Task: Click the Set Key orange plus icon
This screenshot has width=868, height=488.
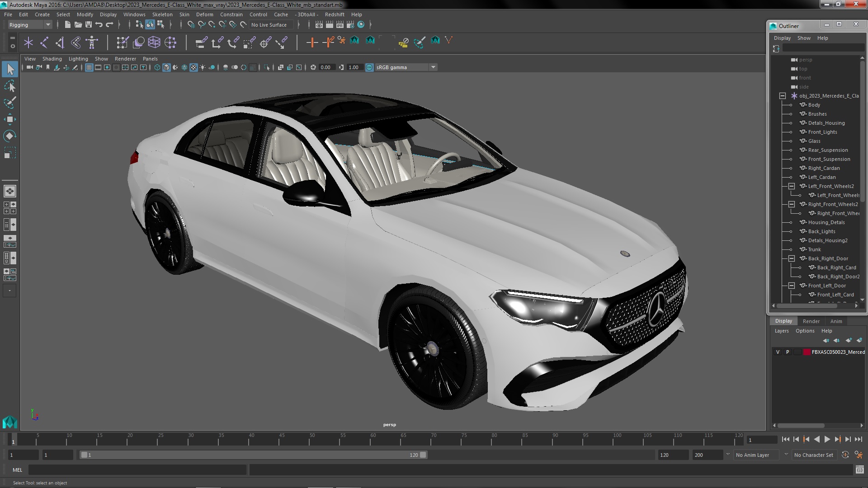Action: (311, 42)
